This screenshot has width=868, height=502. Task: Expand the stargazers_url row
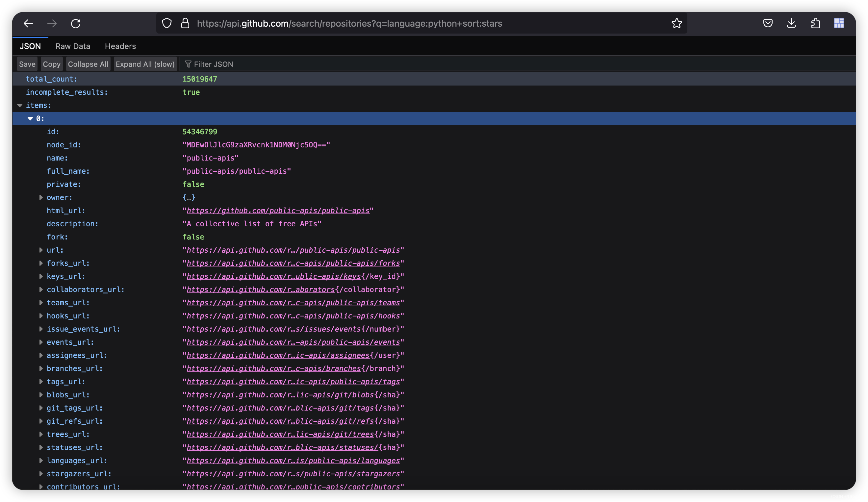click(x=41, y=474)
